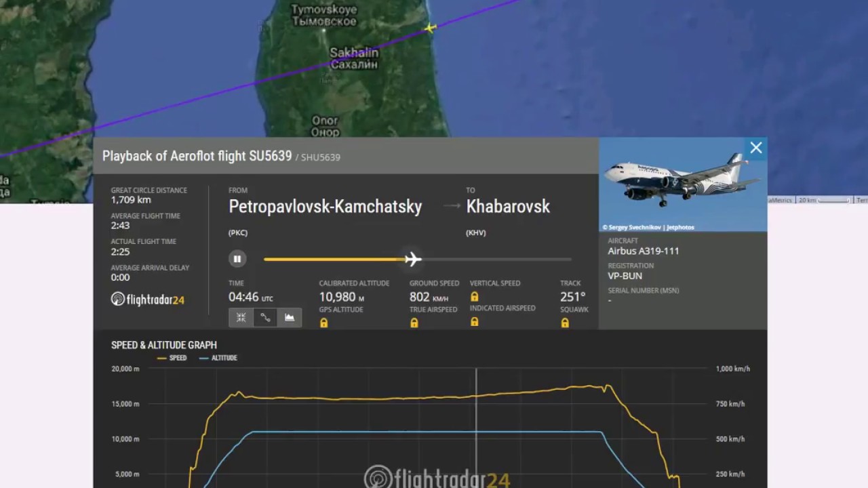868x488 pixels.
Task: Click the ALTITUDE legend entry in graph
Action: coord(218,358)
